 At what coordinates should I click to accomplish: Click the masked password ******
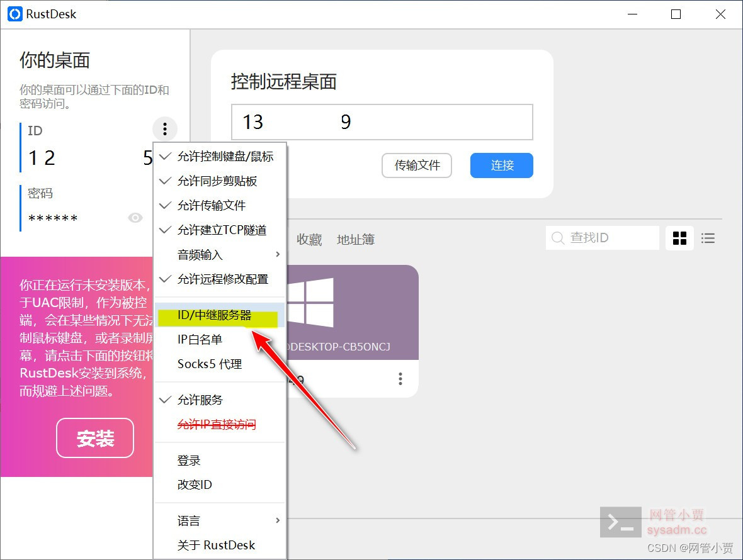[x=53, y=218]
